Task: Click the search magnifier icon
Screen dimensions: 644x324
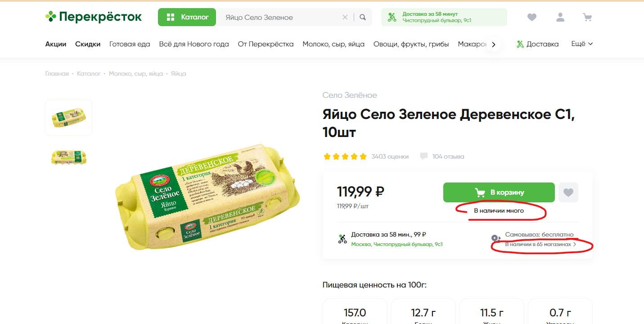Action: tap(363, 17)
